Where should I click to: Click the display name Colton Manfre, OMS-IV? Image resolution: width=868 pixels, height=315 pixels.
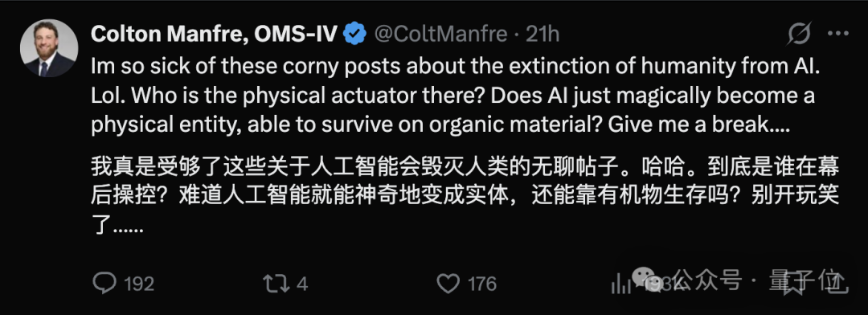coord(214,35)
